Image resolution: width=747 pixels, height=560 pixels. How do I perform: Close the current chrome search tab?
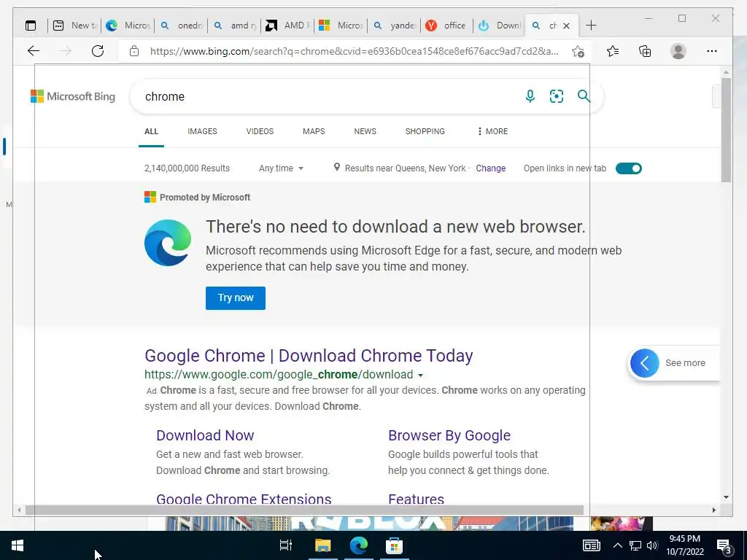click(x=566, y=26)
